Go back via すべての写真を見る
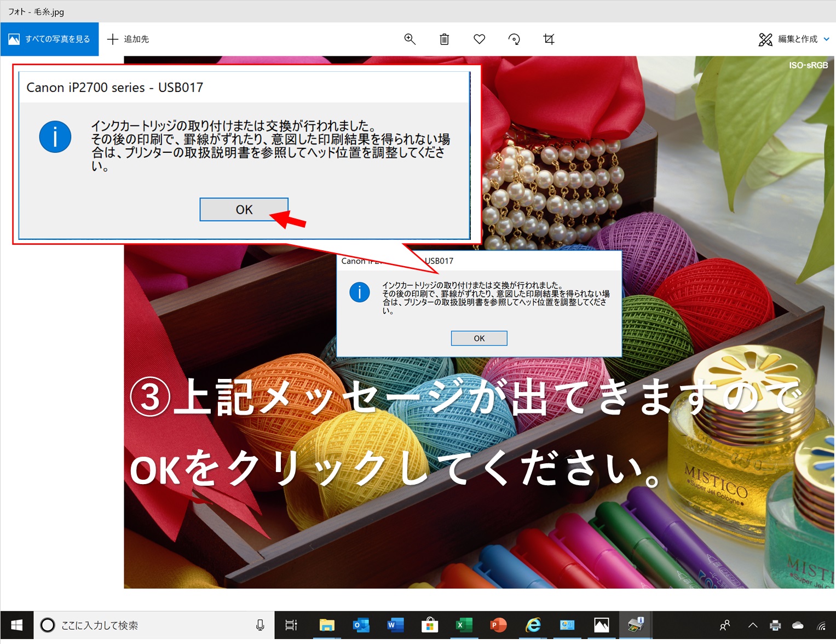 (49, 39)
